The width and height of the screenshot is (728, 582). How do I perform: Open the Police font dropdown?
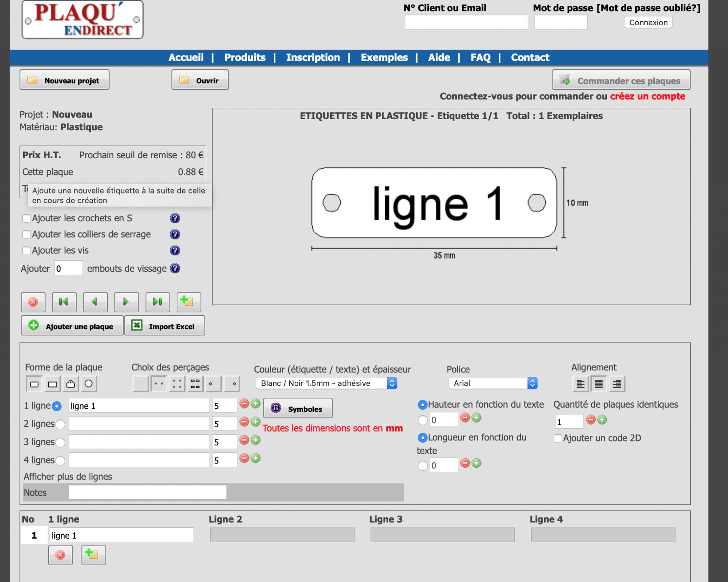point(493,383)
